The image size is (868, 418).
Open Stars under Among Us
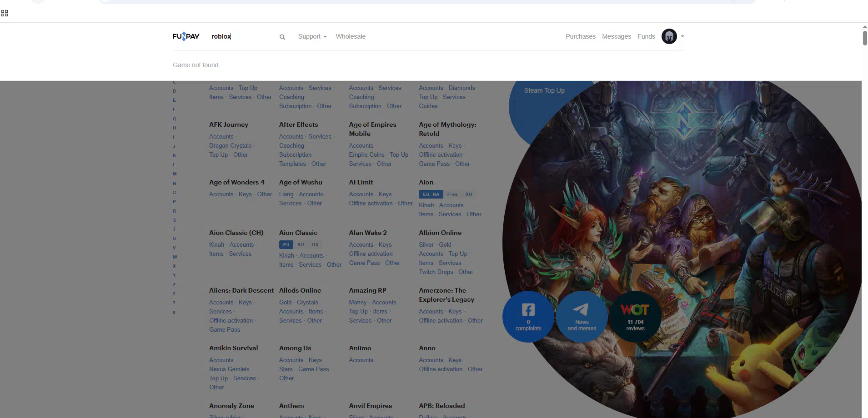click(x=286, y=369)
